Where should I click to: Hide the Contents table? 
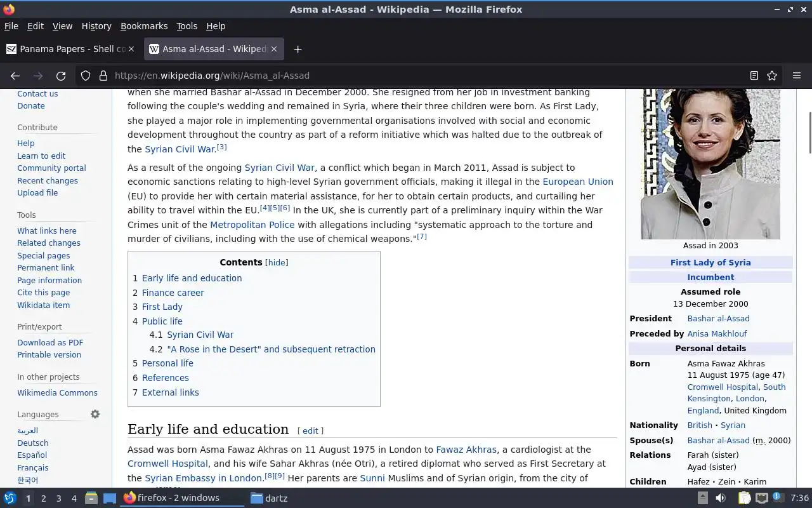(277, 262)
